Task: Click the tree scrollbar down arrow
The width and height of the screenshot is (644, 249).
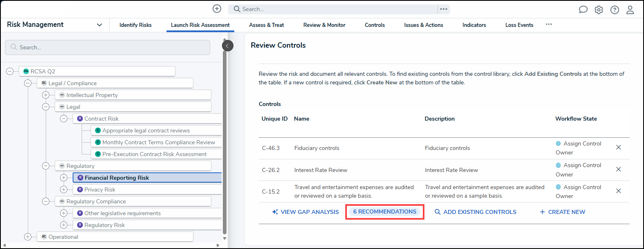Action: [224, 238]
